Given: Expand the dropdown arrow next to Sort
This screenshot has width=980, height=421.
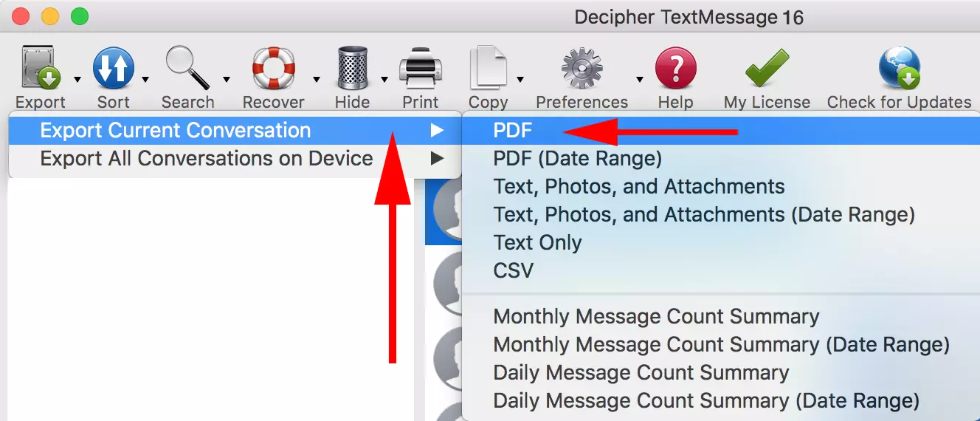Looking at the screenshot, I should pos(145,79).
